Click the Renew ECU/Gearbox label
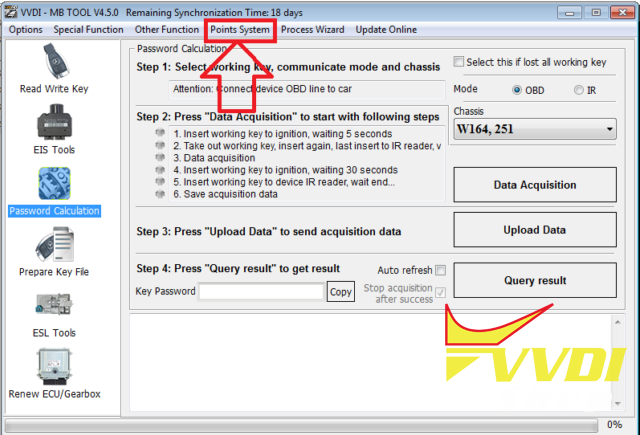Viewport: 640px width, 435px height. (54, 394)
